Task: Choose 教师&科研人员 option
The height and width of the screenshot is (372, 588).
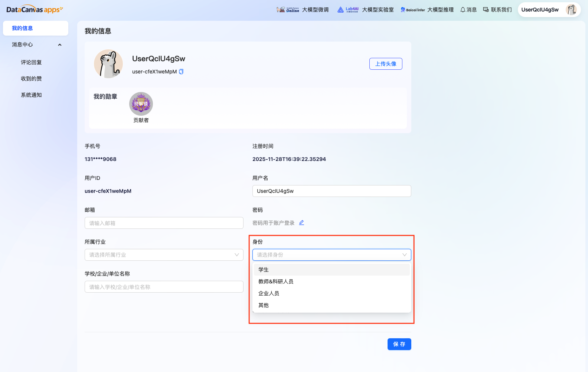Action: [x=276, y=282]
